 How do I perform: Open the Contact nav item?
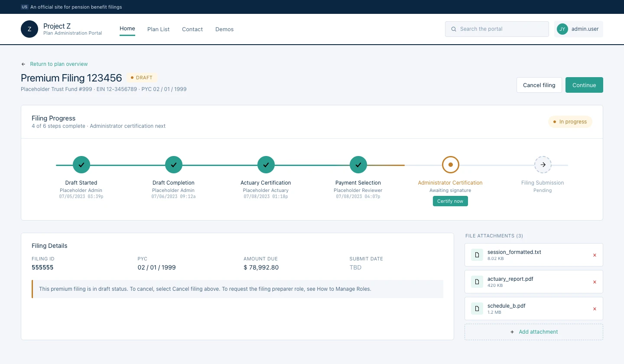click(192, 29)
